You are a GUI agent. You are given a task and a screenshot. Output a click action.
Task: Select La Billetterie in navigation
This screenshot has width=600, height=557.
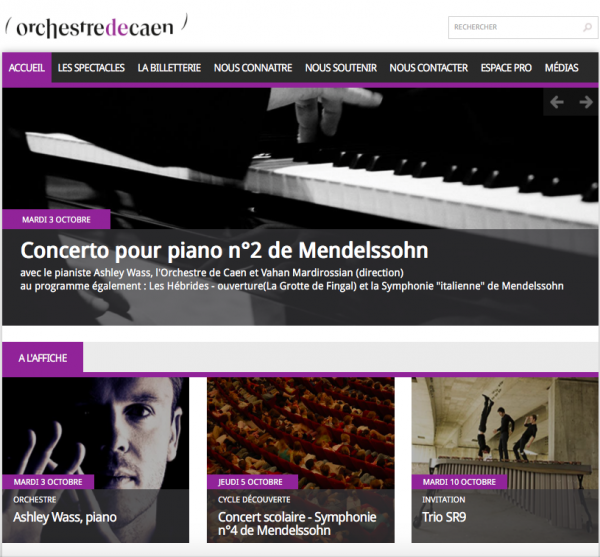tap(169, 68)
